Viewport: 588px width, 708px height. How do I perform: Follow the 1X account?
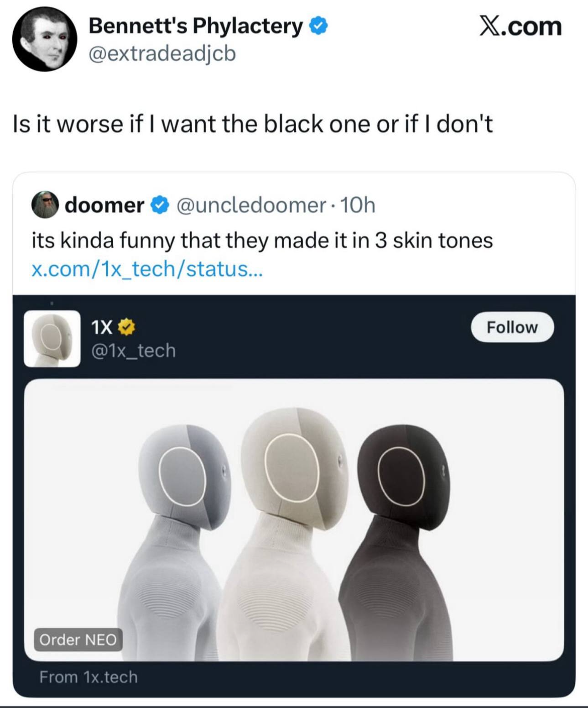pyautogui.click(x=512, y=327)
